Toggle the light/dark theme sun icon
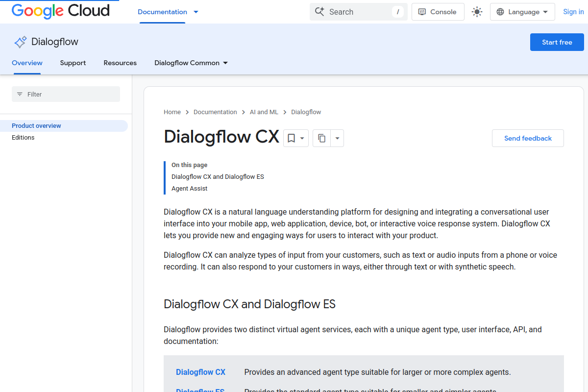 pos(477,12)
